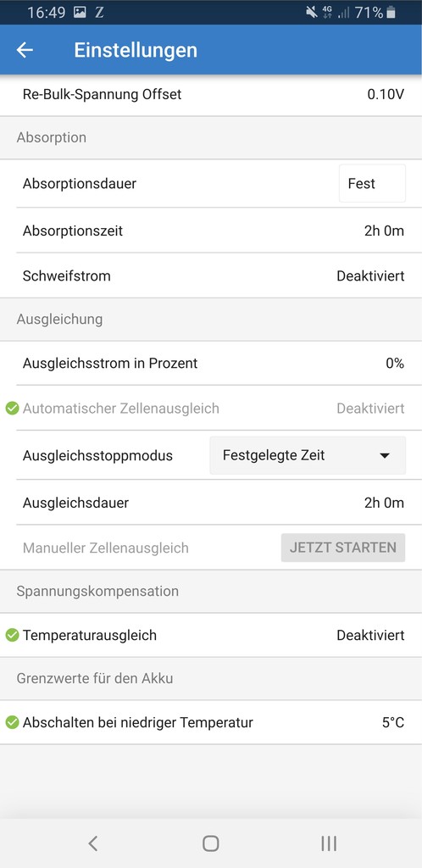This screenshot has height=868, width=422.
Task: Click the JETZT STARTEN button
Action: tap(343, 548)
